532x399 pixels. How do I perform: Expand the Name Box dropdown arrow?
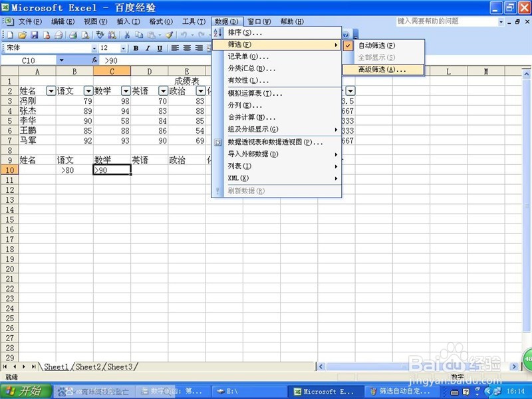click(x=61, y=60)
